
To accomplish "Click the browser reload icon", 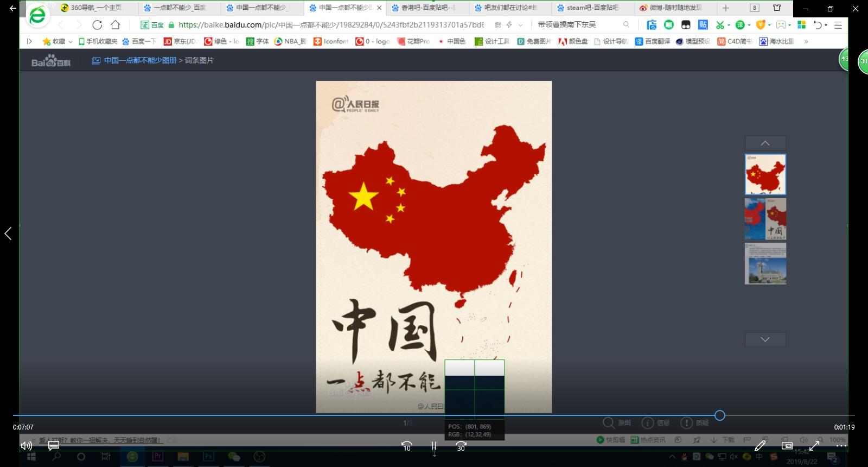I will pos(97,25).
